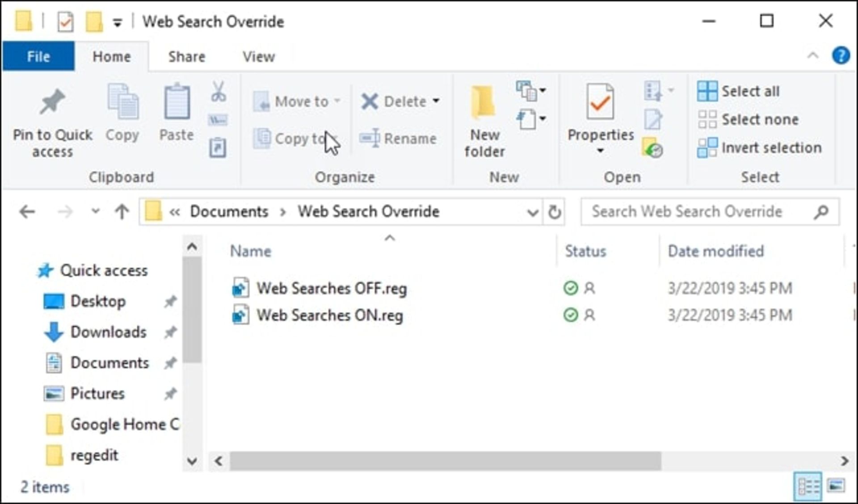858x504 pixels.
Task: Select the Web Searches OFF.reg file
Action: tap(331, 289)
